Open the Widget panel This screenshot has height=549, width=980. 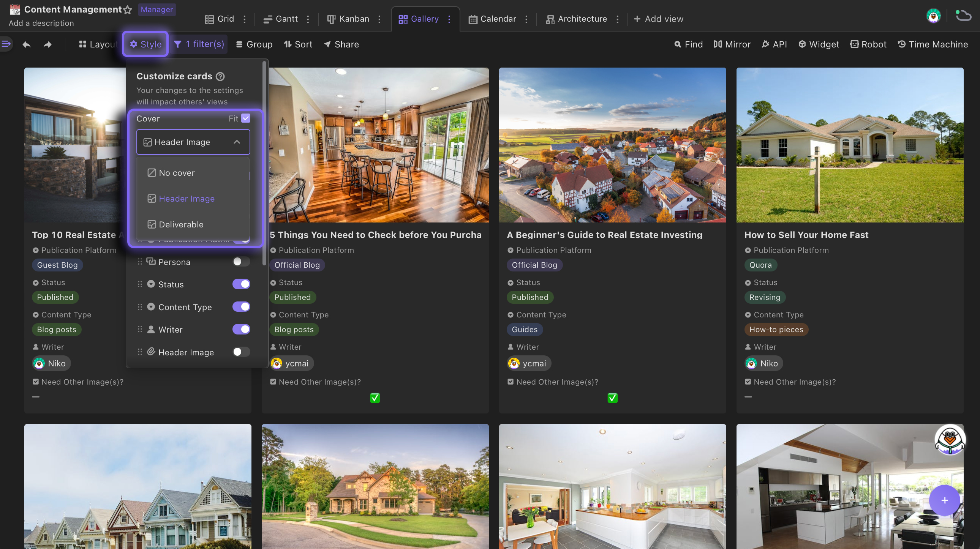coord(818,44)
